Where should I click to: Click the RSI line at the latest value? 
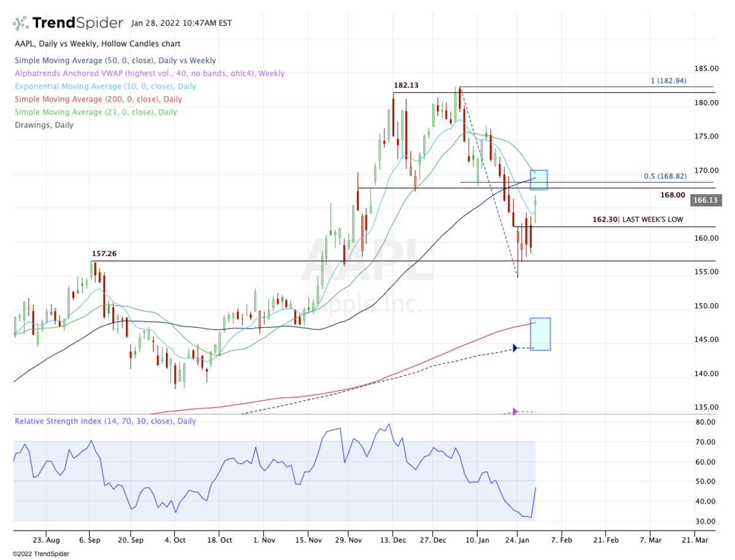535,488
